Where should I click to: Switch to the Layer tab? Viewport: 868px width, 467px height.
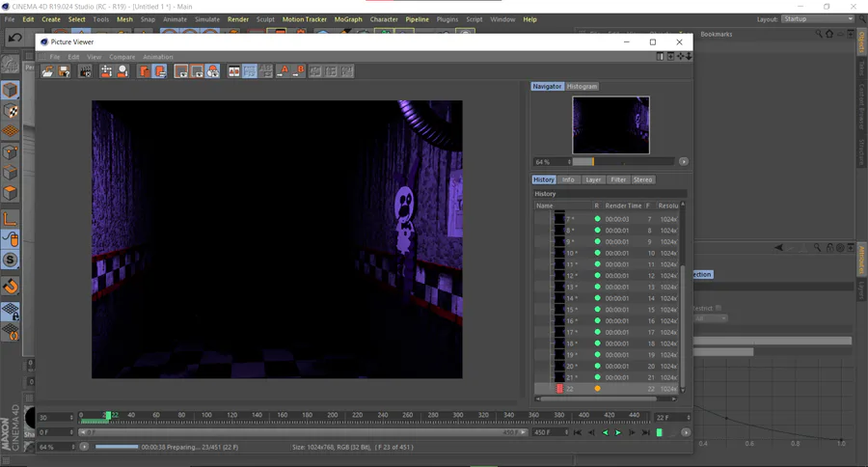click(593, 179)
